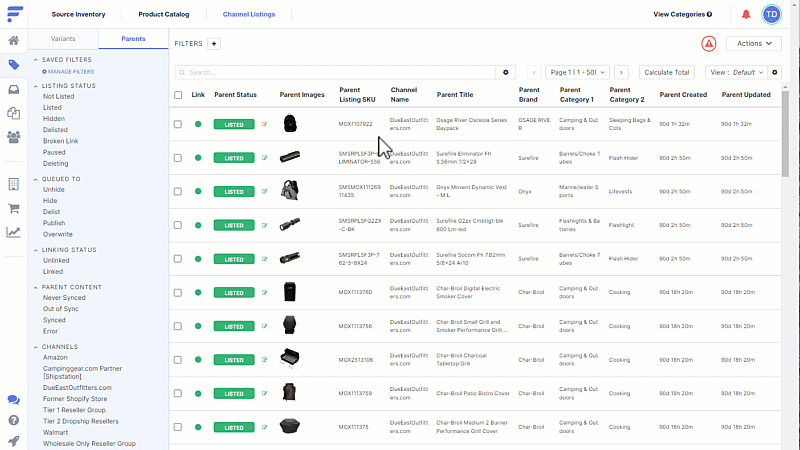This screenshot has width=800, height=450.
Task: Click the rocket icon in sidebar
Action: point(14,441)
